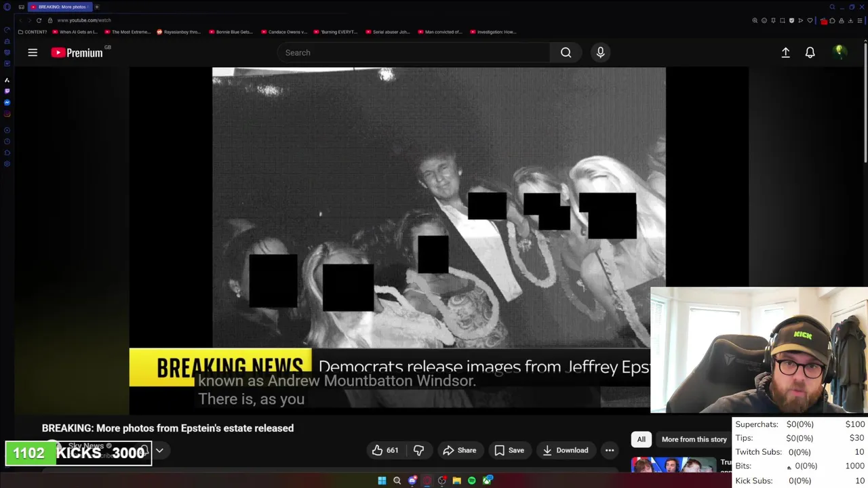Viewport: 868px width, 488px height.
Task: Open bookmark Man convicted of
Action: pyautogui.click(x=440, y=32)
